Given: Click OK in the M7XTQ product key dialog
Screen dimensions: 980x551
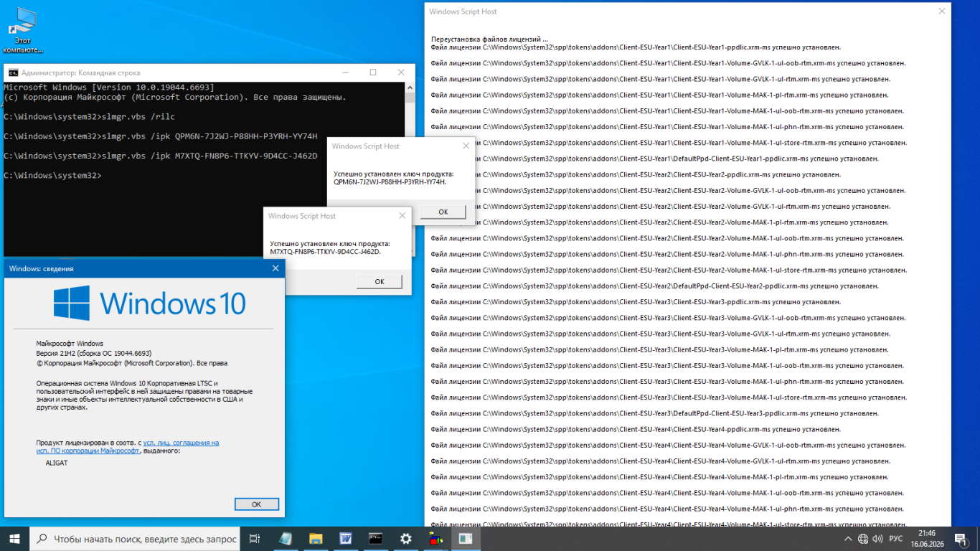Looking at the screenshot, I should (380, 282).
